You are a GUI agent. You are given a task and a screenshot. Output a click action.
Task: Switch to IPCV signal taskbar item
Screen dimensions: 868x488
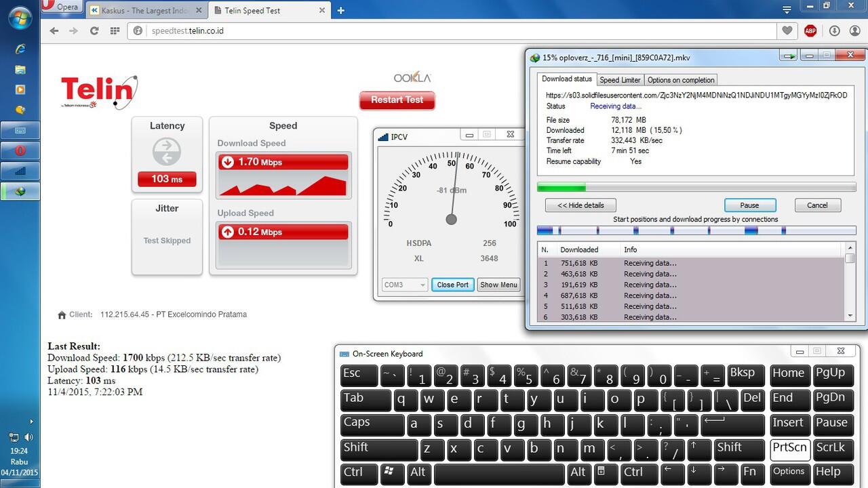click(x=20, y=171)
